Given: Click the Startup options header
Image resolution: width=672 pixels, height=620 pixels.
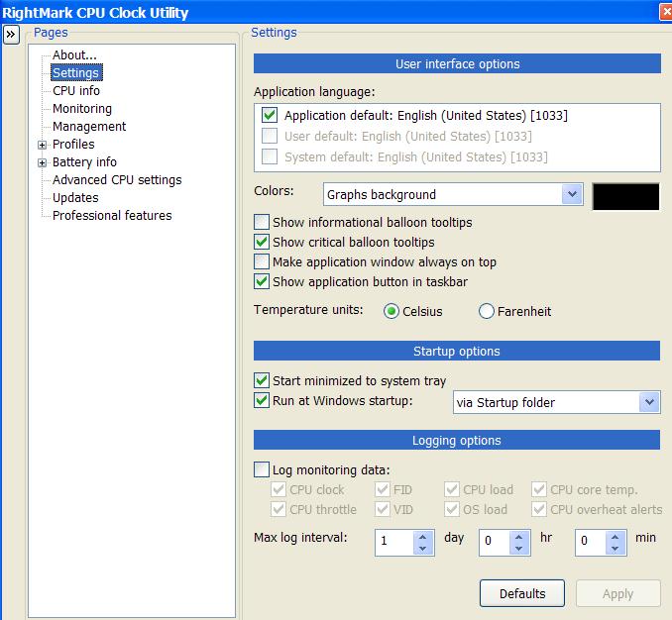Looking at the screenshot, I should point(457,352).
